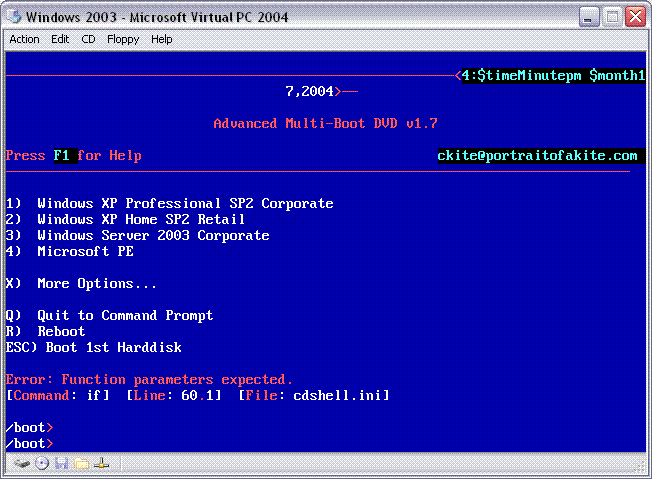Open the Floppy menu

coord(123,40)
